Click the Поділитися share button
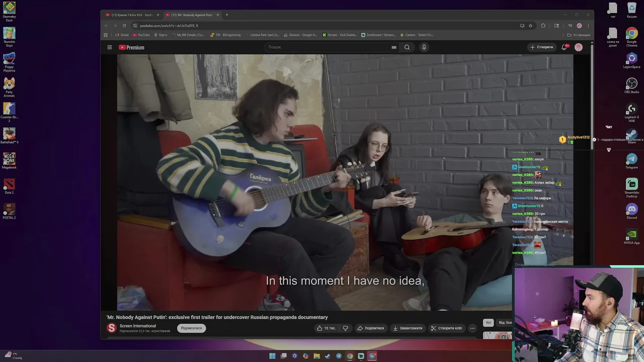The height and width of the screenshot is (362, 644). [x=370, y=328]
